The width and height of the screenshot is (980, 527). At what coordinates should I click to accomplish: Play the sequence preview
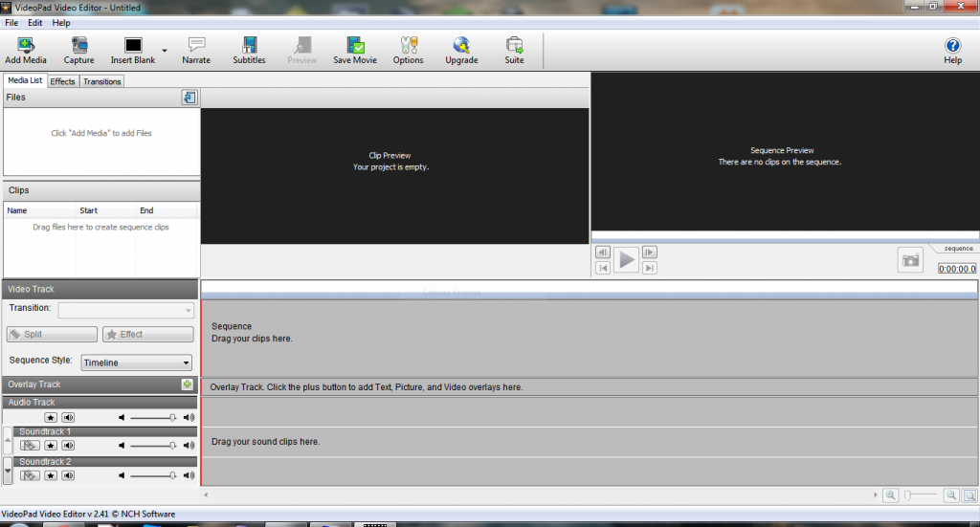626,260
